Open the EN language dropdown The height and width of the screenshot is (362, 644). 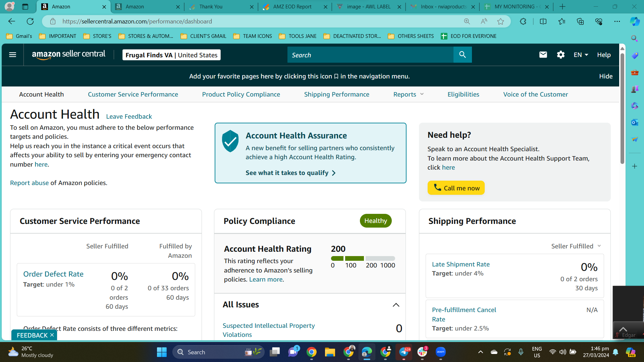[581, 55]
